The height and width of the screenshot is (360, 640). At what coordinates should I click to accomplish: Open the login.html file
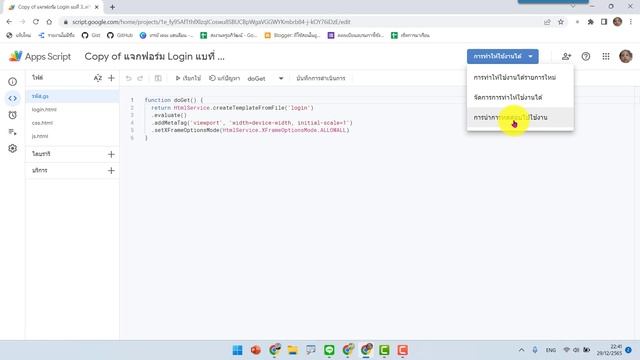[72, 109]
